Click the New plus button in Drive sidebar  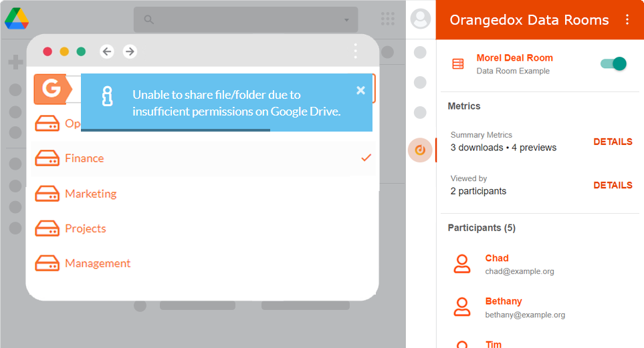tap(15, 62)
